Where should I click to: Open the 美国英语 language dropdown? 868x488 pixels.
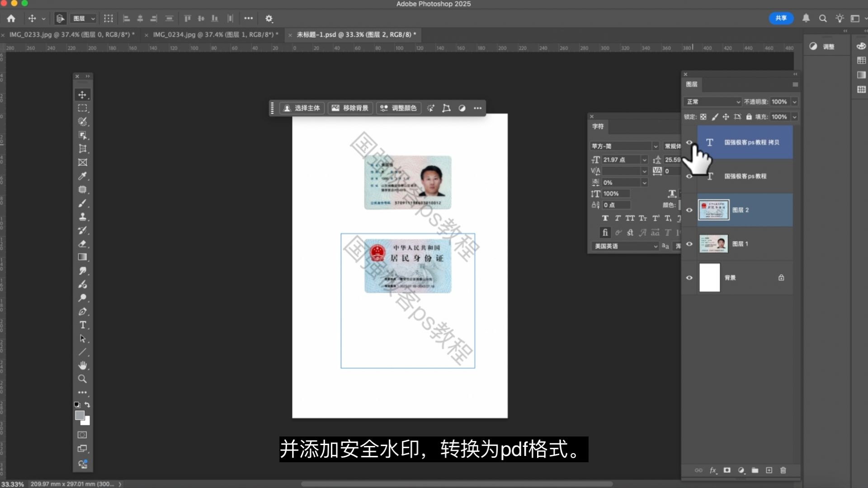click(625, 246)
